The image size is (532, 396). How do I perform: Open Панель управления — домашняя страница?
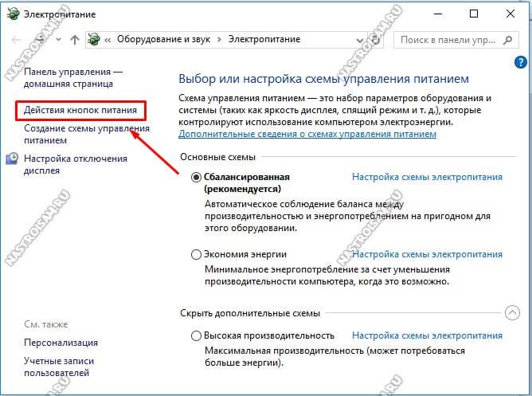click(73, 78)
